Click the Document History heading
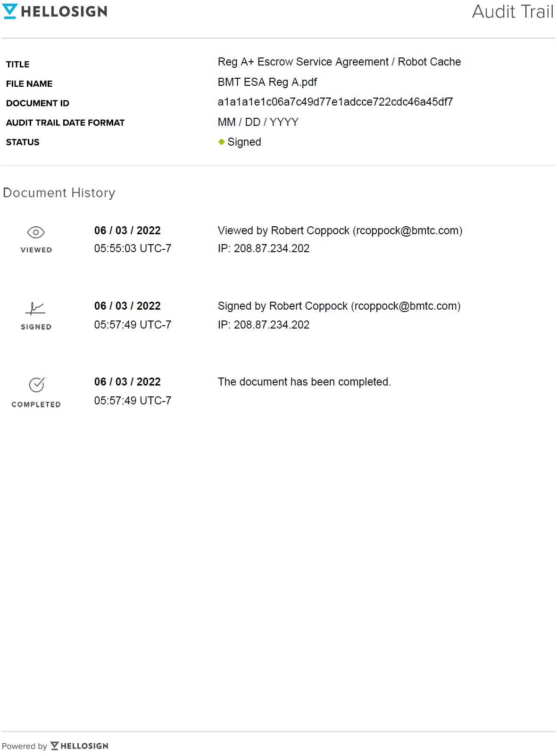557x756 pixels. (59, 193)
